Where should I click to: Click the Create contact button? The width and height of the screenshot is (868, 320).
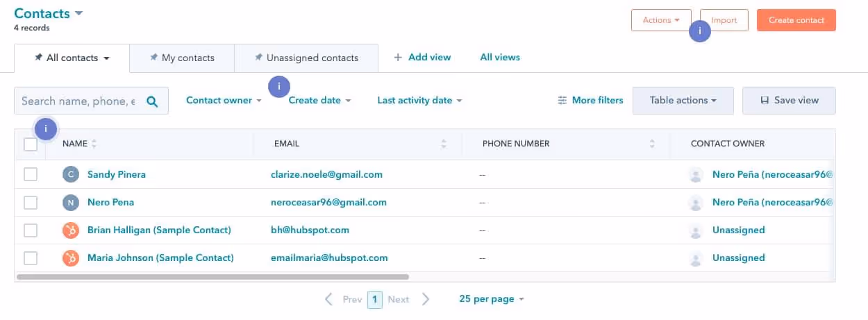click(796, 20)
